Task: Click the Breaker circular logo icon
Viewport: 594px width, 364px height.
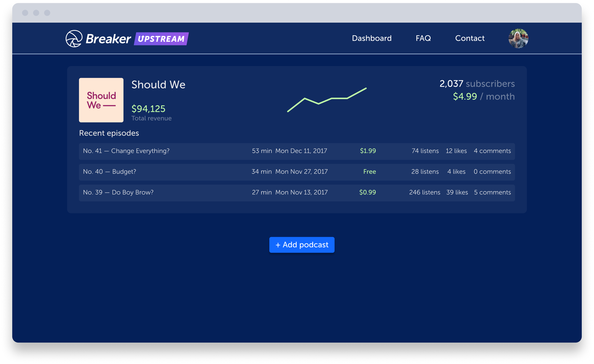Action: click(x=74, y=39)
